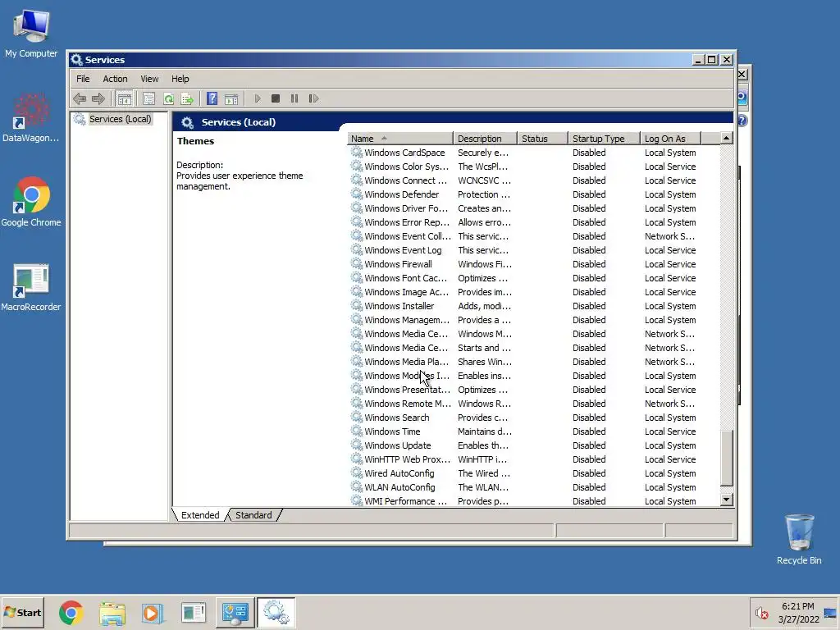840x630 pixels.
Task: Select the Windows Event Log service
Action: (533, 250)
